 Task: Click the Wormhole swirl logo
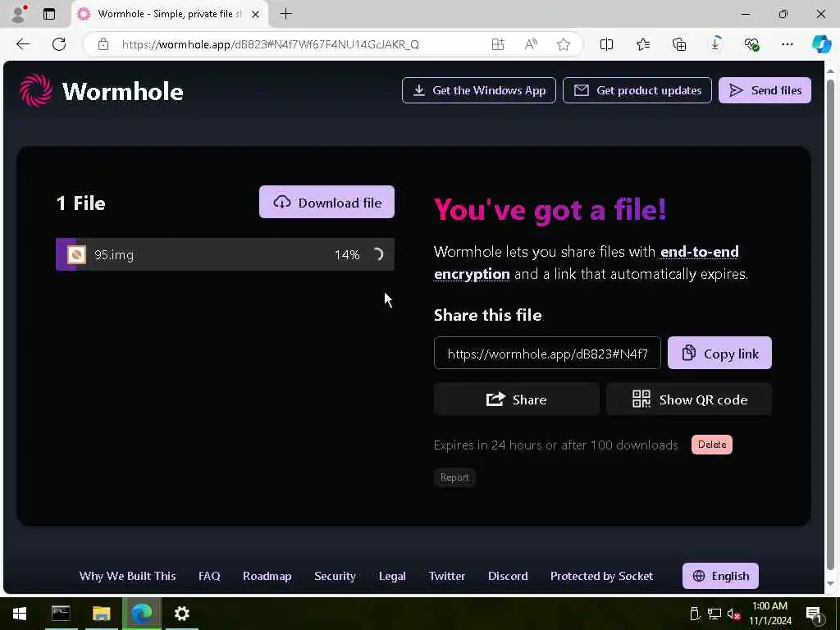(36, 90)
